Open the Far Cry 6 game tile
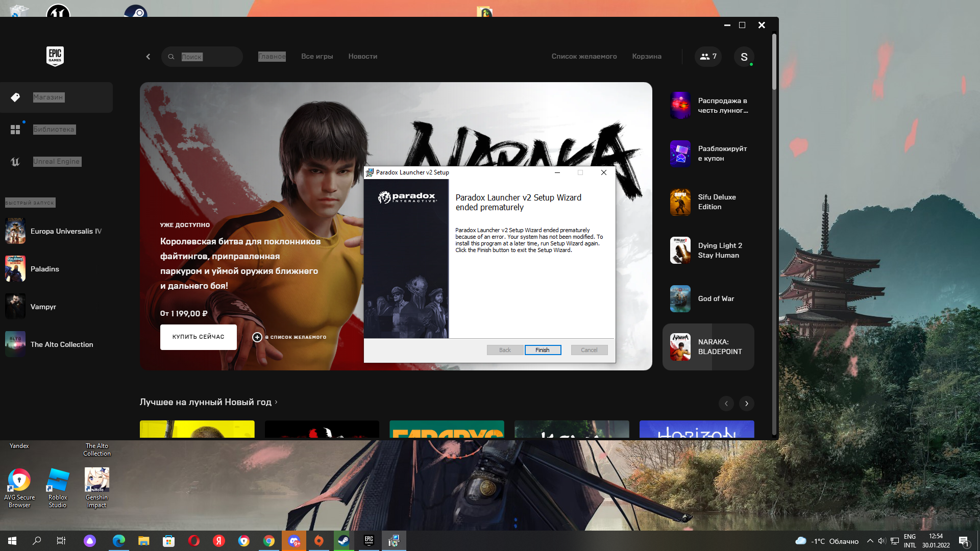The width and height of the screenshot is (980, 551). click(447, 429)
